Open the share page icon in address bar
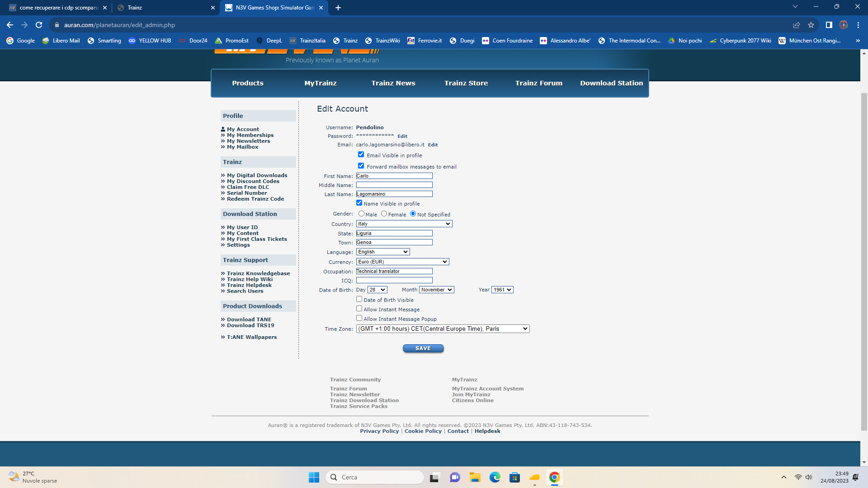This screenshot has height=488, width=868. point(797,25)
